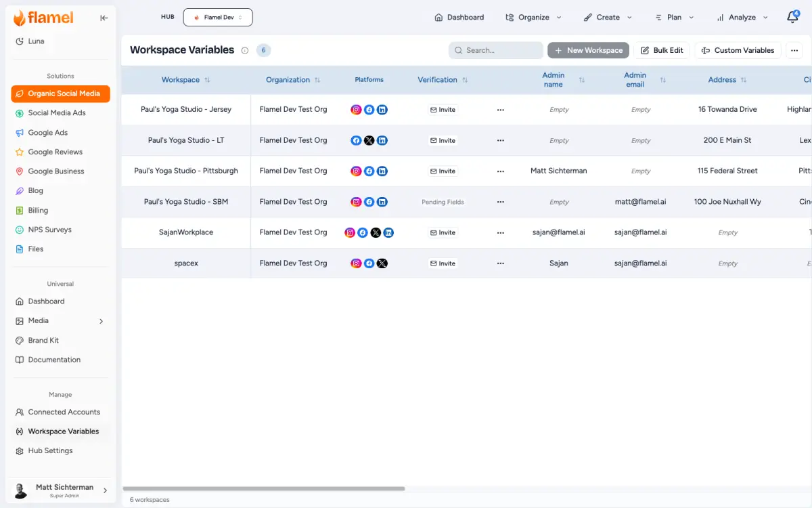Sort by the Verification column

click(x=465, y=80)
